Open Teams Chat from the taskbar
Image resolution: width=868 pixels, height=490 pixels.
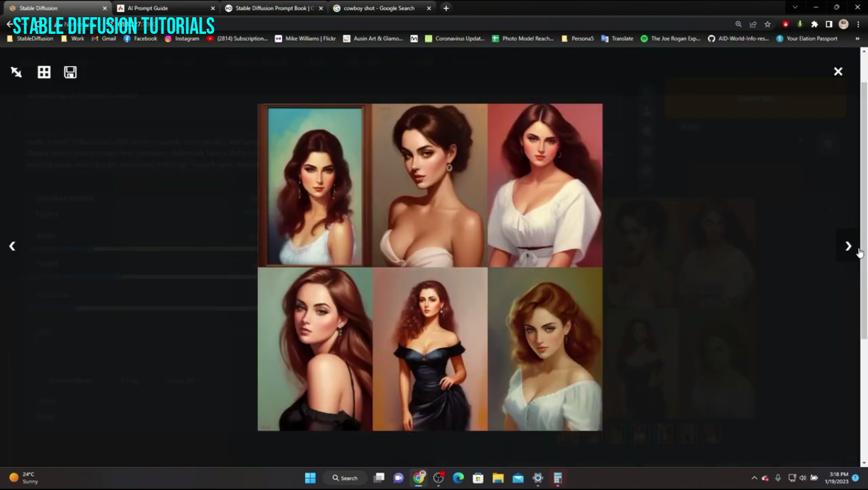399,478
